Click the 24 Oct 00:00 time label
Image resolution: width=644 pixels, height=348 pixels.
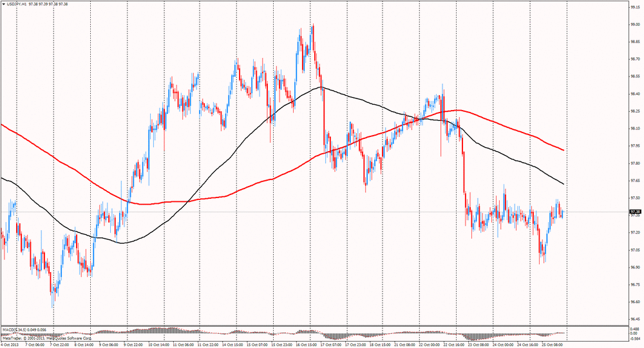pyautogui.click(x=504, y=345)
